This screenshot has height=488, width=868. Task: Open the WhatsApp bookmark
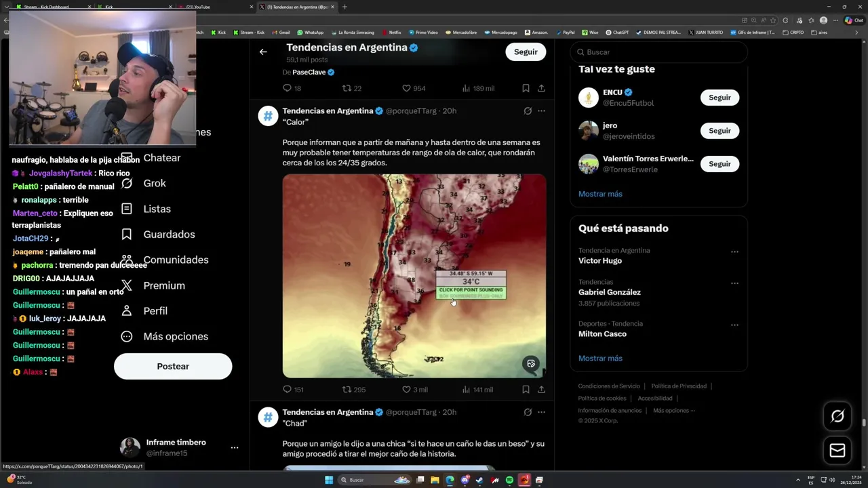(310, 32)
